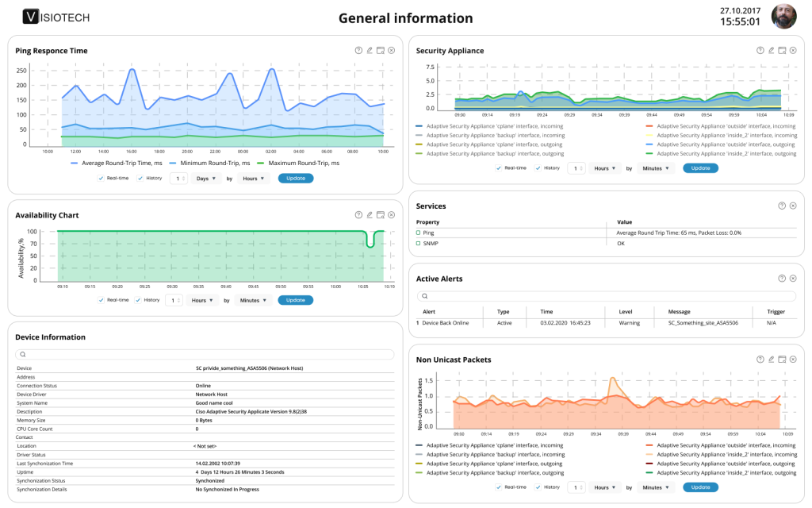Open the user profile avatar
The width and height of the screenshot is (812, 508).
(783, 17)
